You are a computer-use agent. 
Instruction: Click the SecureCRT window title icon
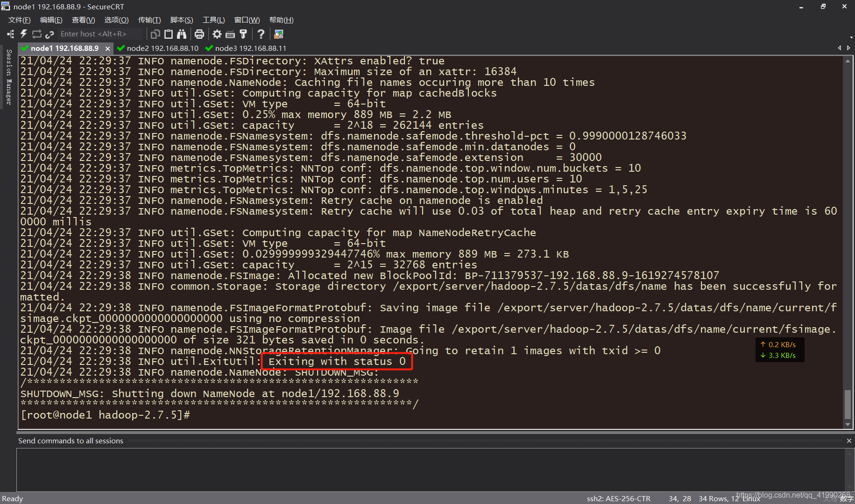tap(6, 7)
